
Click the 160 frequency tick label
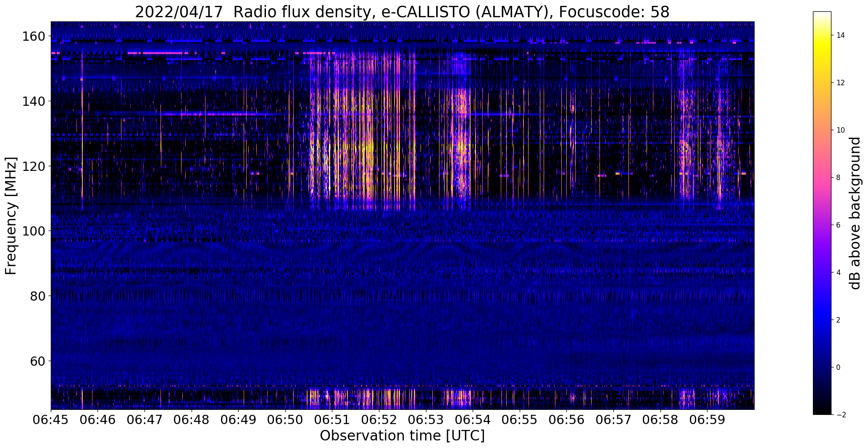pyautogui.click(x=34, y=37)
